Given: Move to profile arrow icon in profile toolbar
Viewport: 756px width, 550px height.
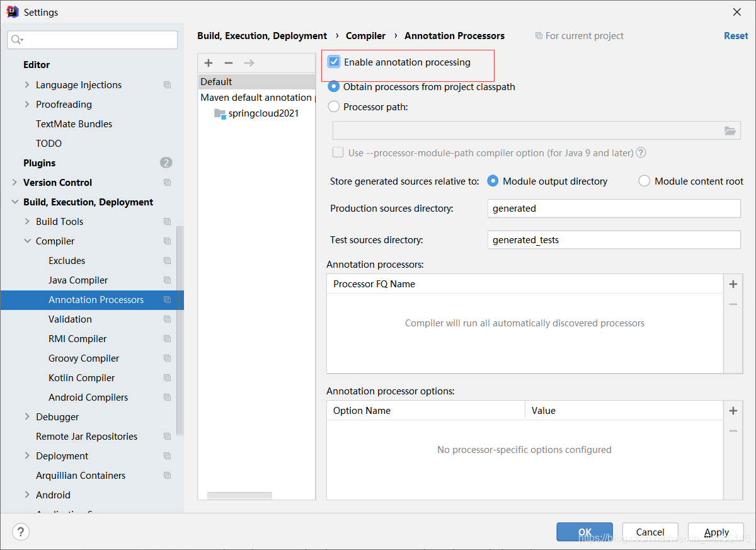Looking at the screenshot, I should coord(249,63).
